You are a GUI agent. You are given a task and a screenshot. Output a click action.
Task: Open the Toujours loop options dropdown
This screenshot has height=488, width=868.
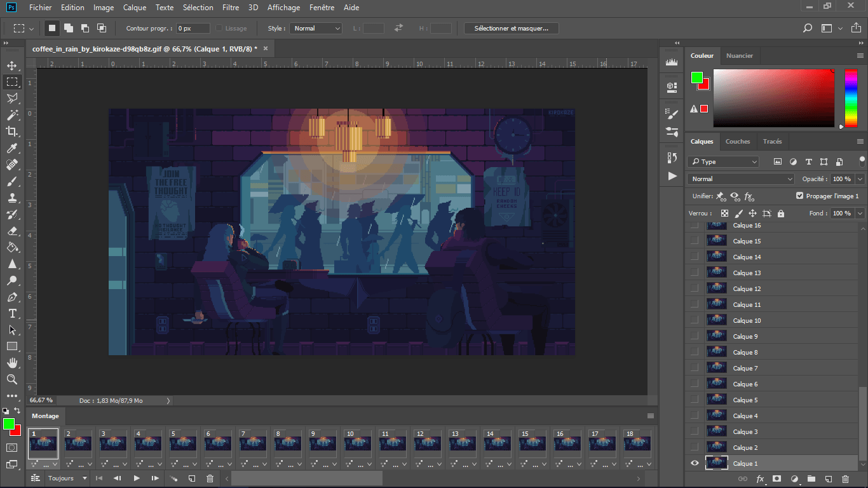pyautogui.click(x=67, y=478)
